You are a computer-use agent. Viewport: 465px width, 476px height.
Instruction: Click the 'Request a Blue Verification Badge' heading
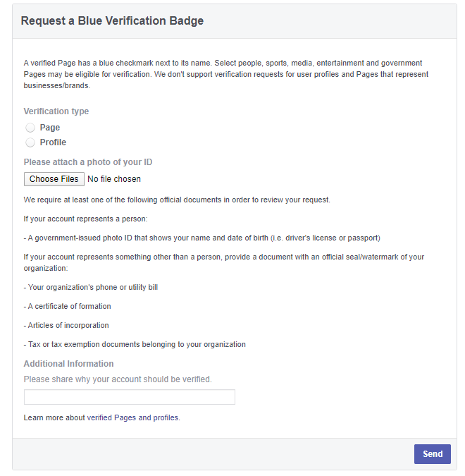pyautogui.click(x=112, y=21)
